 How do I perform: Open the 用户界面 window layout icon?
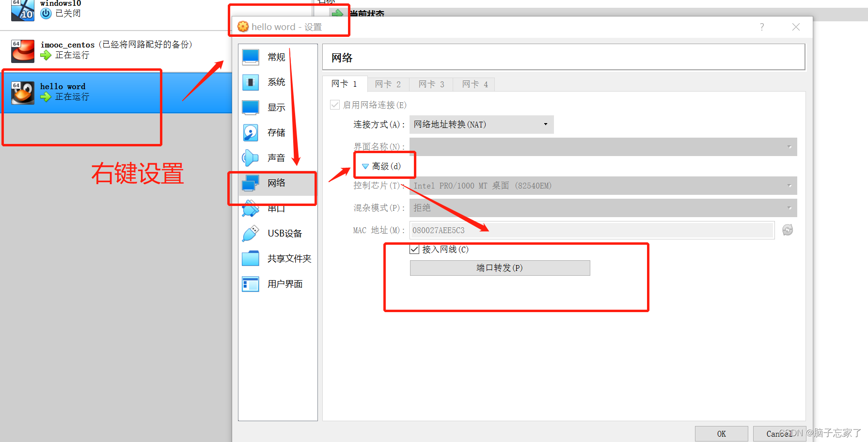(x=251, y=284)
